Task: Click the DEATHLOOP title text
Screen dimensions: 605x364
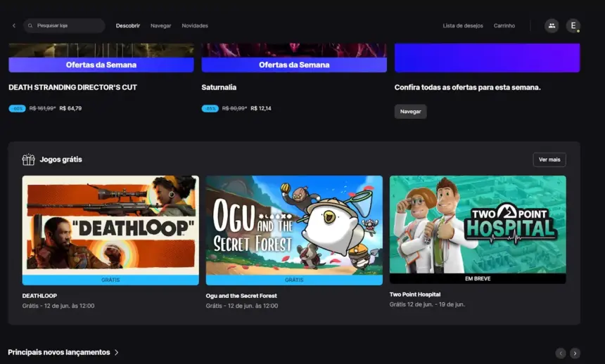Action: tap(39, 296)
